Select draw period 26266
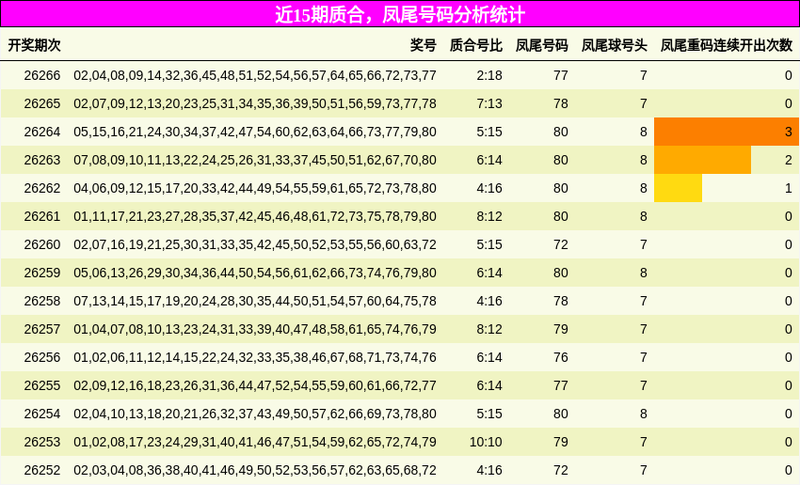The height and width of the screenshot is (485, 800). [42, 75]
